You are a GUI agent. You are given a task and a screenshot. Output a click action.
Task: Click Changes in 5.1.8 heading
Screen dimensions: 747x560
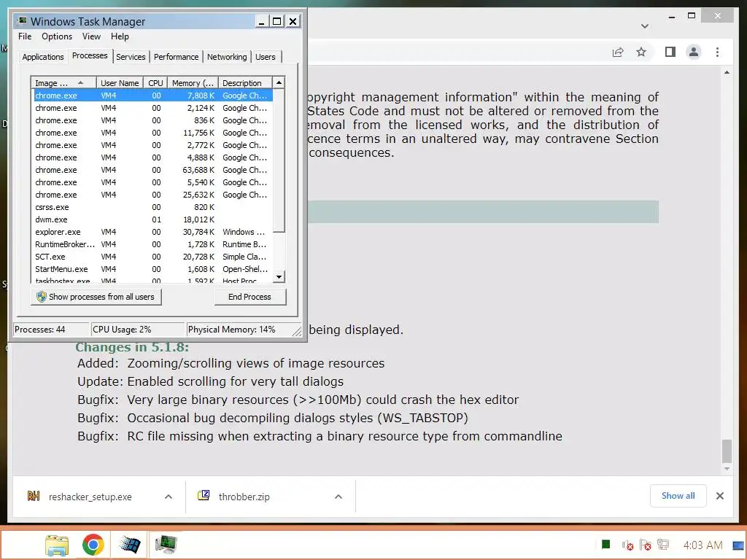(x=132, y=346)
